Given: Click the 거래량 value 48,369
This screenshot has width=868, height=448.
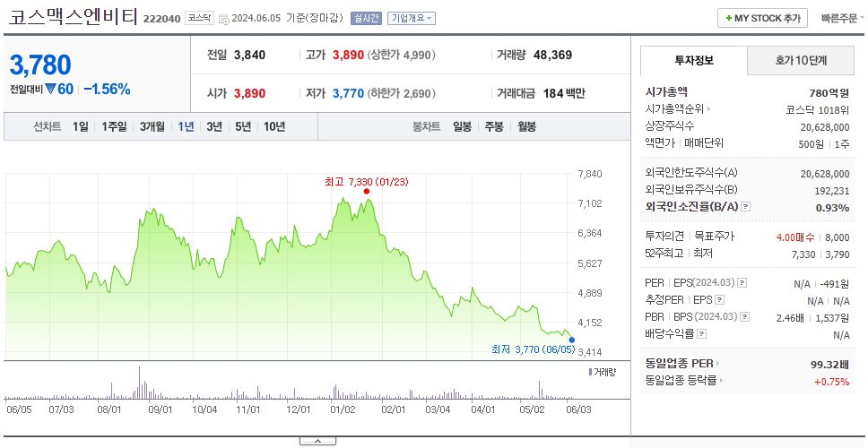Looking at the screenshot, I should 553,56.
